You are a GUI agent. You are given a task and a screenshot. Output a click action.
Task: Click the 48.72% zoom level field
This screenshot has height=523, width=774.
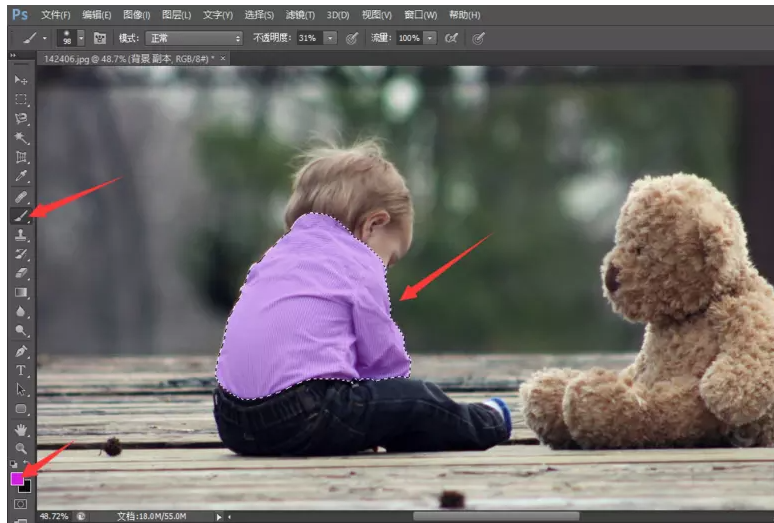[x=54, y=516]
